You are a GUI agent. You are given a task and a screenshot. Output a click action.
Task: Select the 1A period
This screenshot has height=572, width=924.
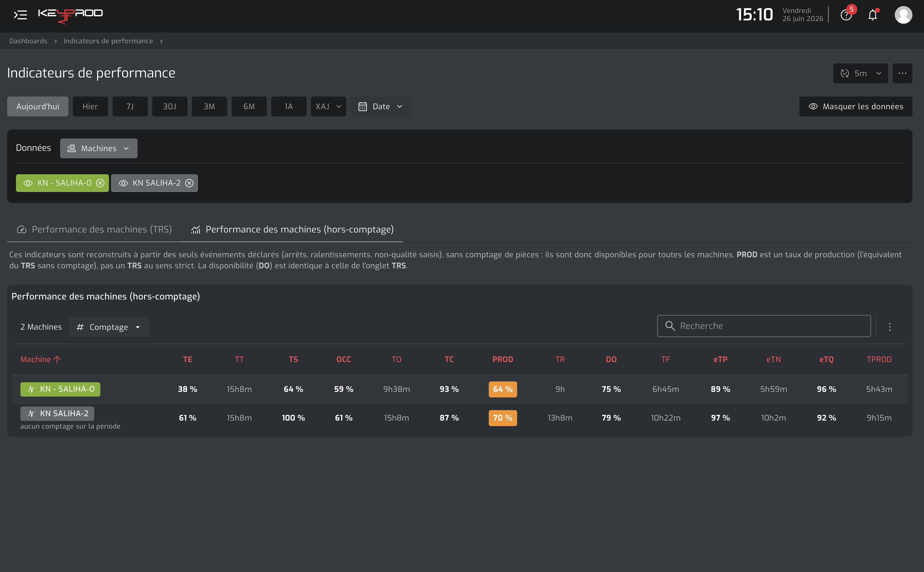[289, 106]
